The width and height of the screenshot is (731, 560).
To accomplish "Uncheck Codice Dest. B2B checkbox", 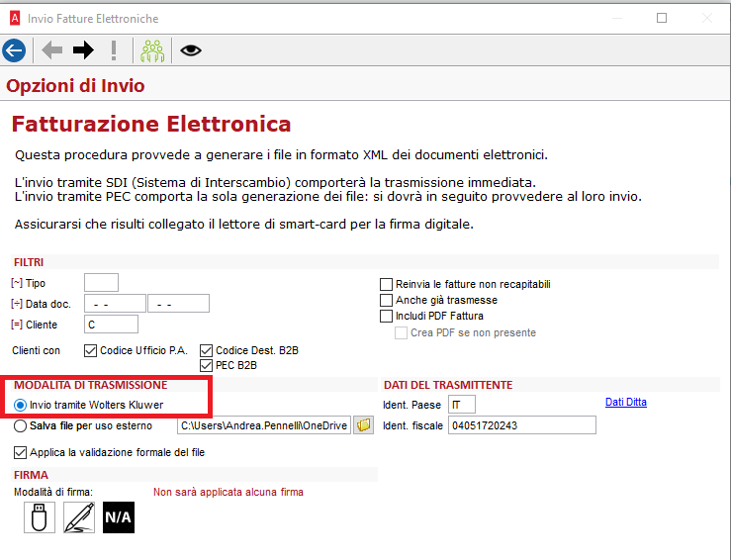I will click(206, 350).
